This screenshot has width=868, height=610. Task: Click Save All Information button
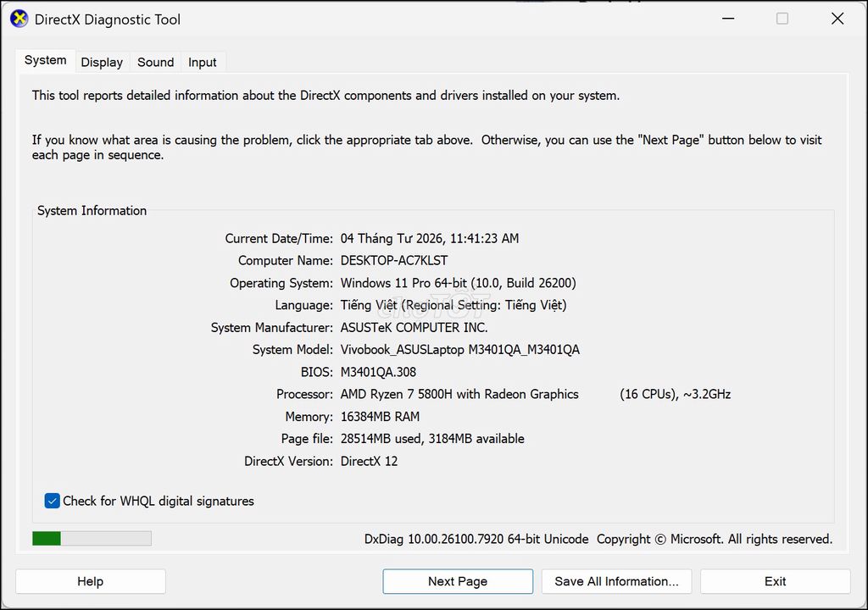point(616,581)
